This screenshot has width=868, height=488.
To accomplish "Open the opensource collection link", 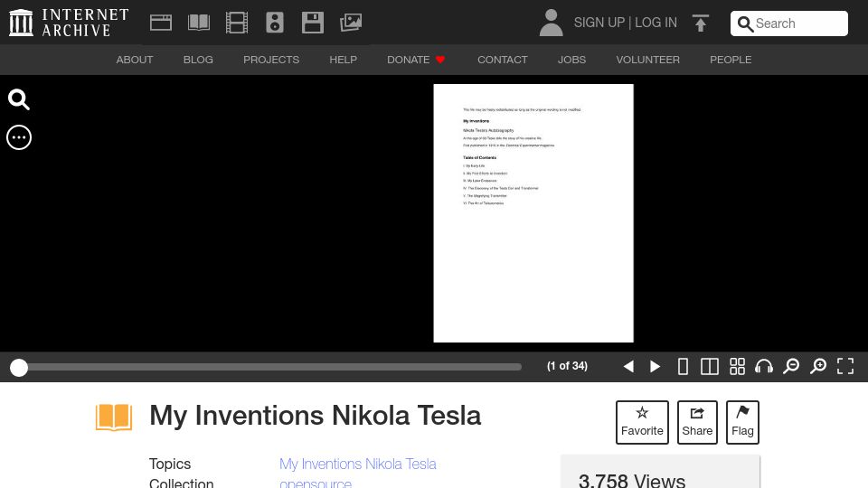I will (315, 483).
